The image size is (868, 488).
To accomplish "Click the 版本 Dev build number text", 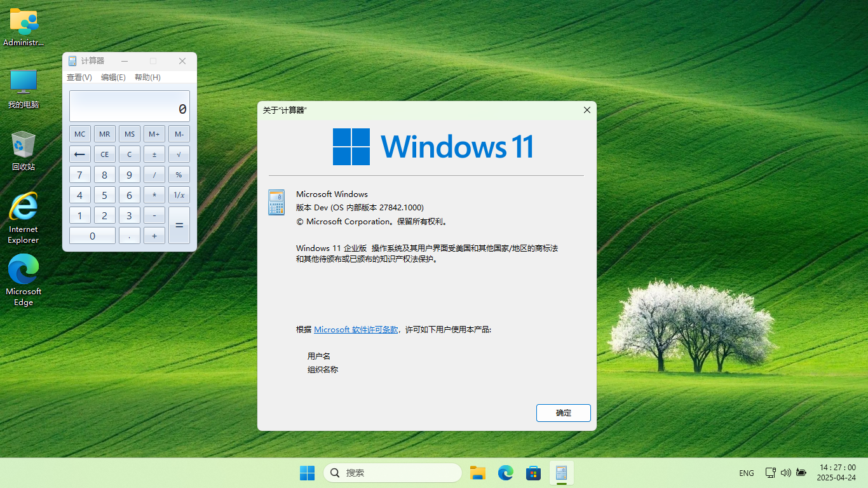I will pos(360,208).
